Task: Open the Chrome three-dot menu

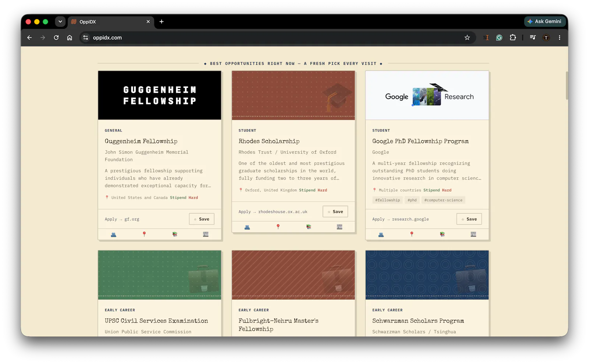Action: [x=560, y=38]
